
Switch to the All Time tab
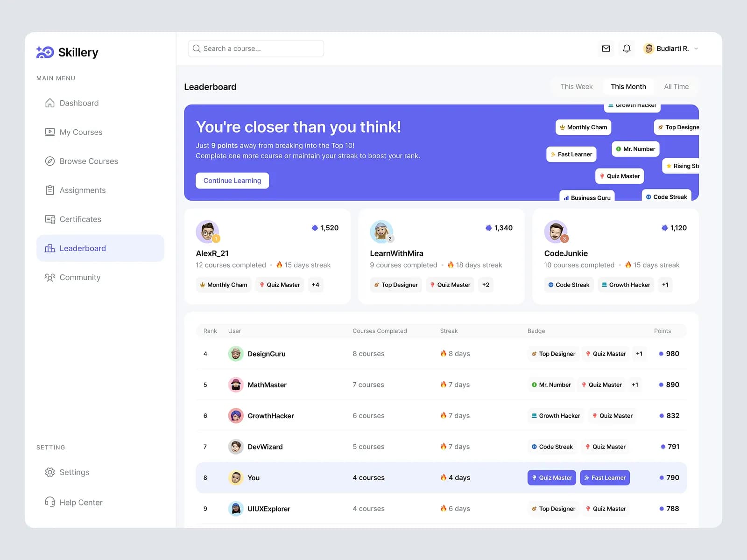pyautogui.click(x=676, y=87)
